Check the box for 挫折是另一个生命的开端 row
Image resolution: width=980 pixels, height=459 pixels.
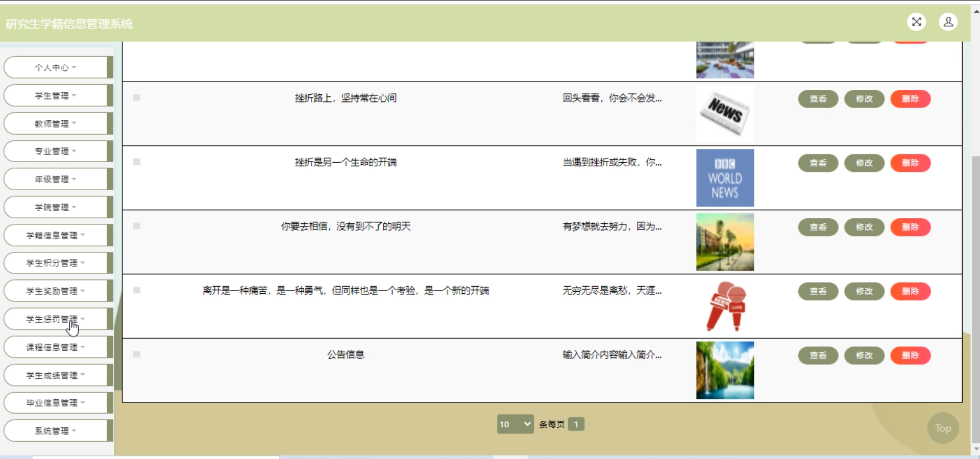(x=136, y=162)
